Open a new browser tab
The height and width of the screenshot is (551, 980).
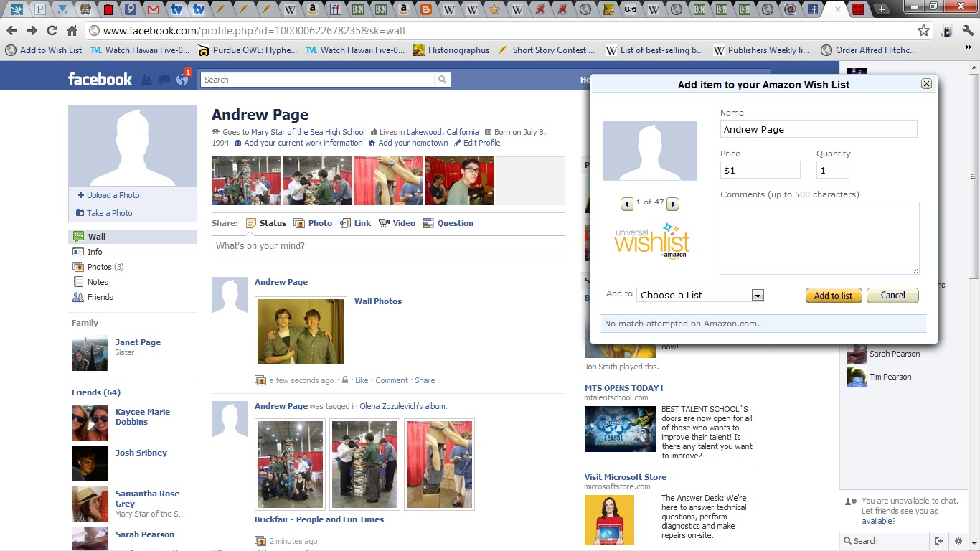tap(882, 9)
